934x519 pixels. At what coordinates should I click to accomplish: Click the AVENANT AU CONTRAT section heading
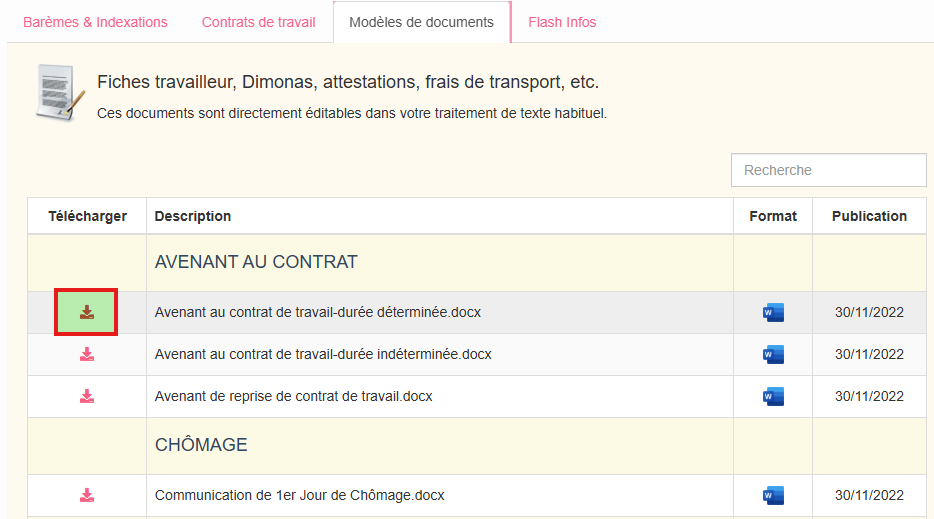click(x=256, y=262)
